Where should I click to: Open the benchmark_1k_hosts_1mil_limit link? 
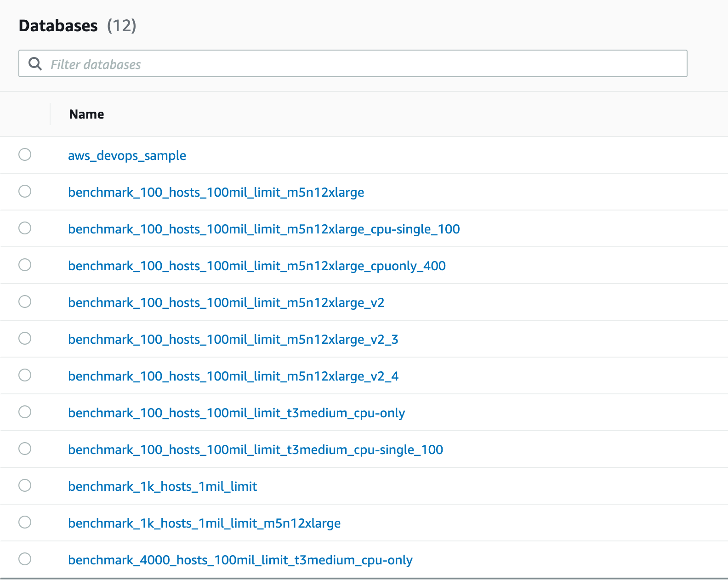162,486
